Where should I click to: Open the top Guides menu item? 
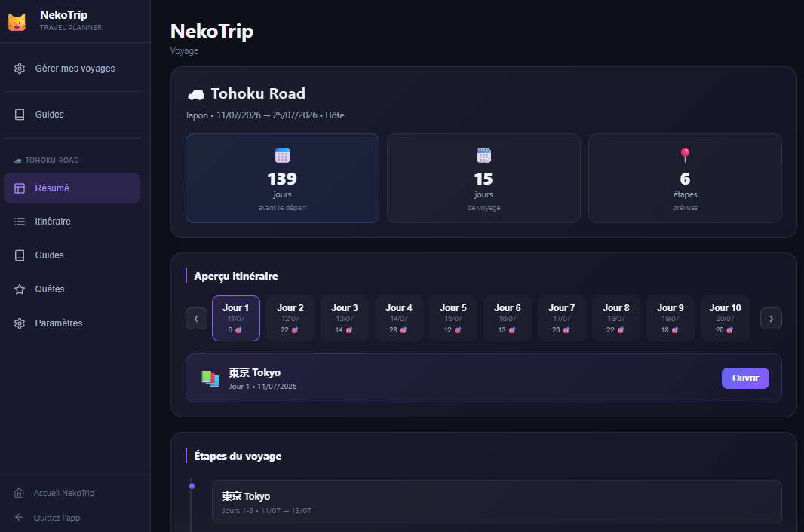click(50, 115)
